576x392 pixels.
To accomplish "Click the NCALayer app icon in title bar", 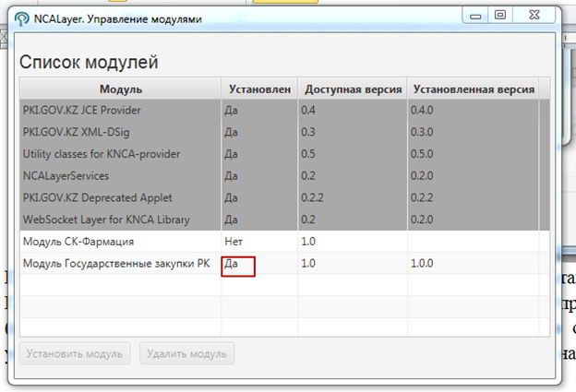I will [21, 18].
